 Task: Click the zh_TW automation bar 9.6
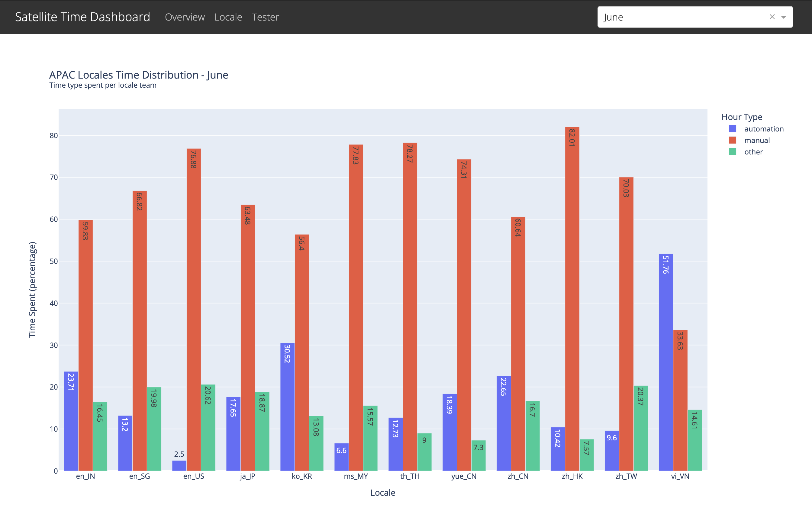(612, 451)
